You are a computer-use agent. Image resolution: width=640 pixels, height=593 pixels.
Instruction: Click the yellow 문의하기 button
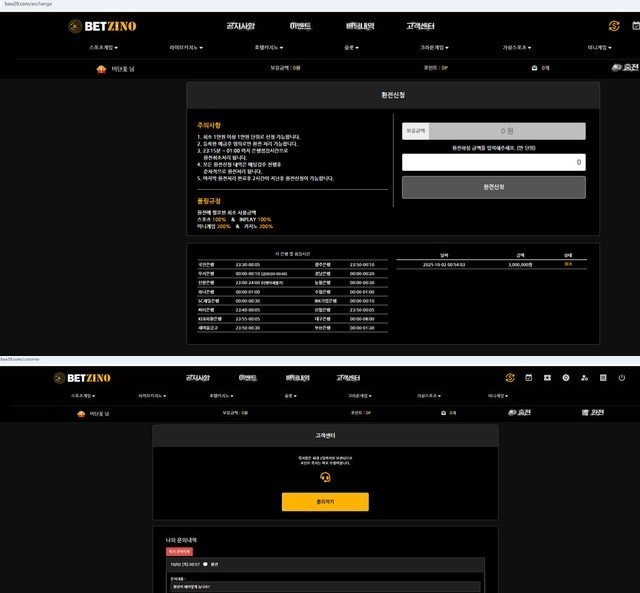pyautogui.click(x=325, y=502)
